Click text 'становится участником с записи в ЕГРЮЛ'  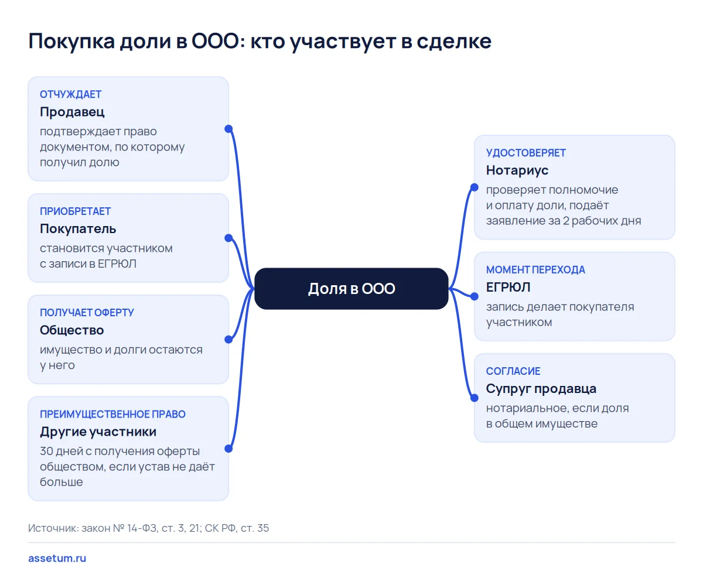point(106,256)
